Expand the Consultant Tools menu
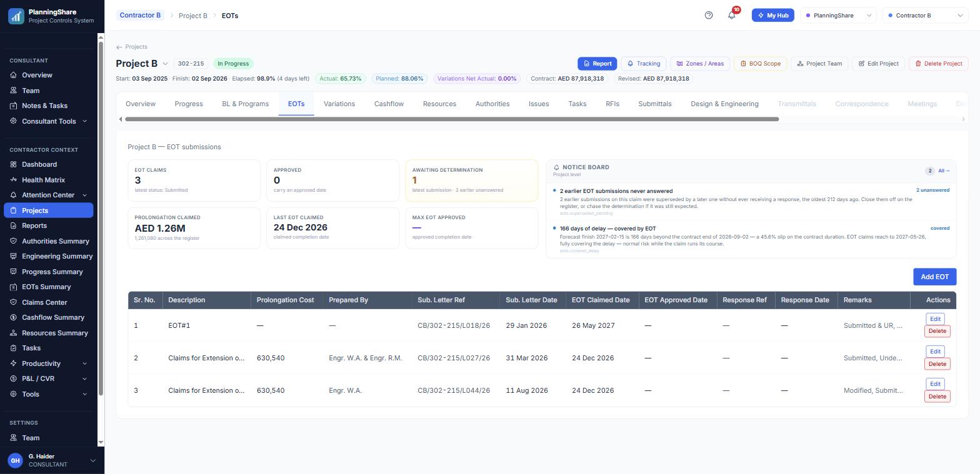This screenshot has width=980, height=474. (x=49, y=121)
